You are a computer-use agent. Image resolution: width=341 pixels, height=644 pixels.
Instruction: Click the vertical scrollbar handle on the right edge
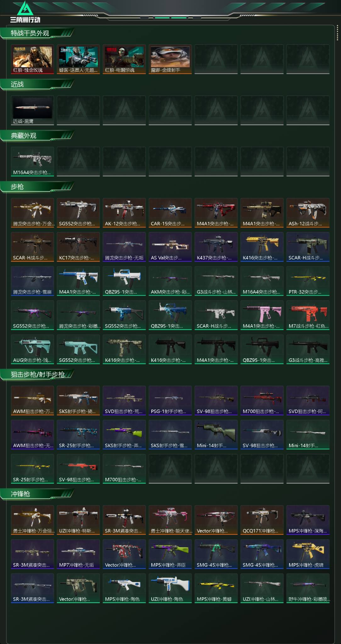(337, 33)
